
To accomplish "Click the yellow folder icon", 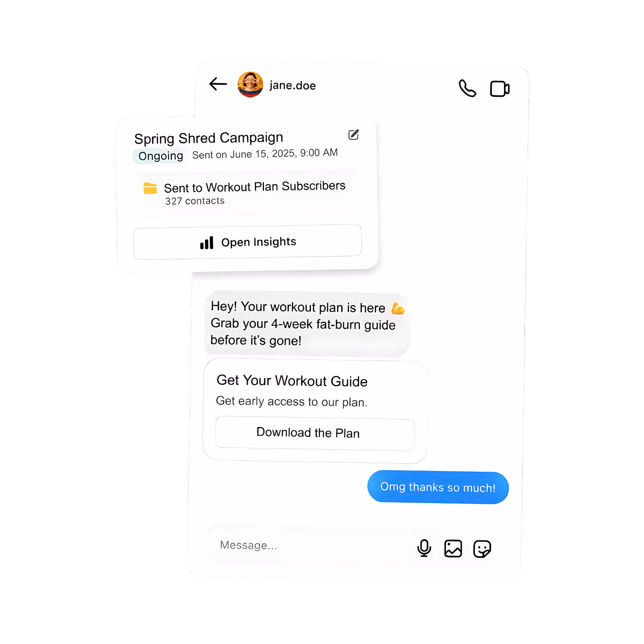I will click(150, 188).
